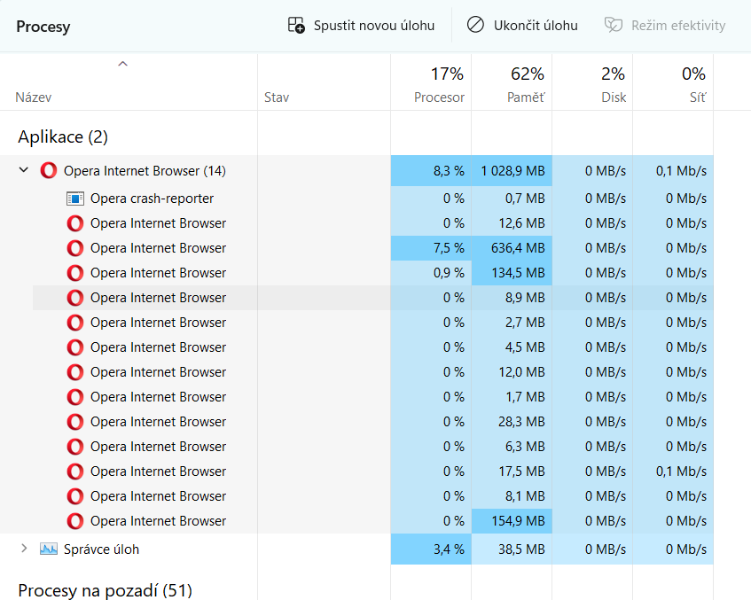Image resolution: width=751 pixels, height=600 pixels.
Task: Click Opera icon in the 12,6 MB row
Action: click(x=75, y=223)
